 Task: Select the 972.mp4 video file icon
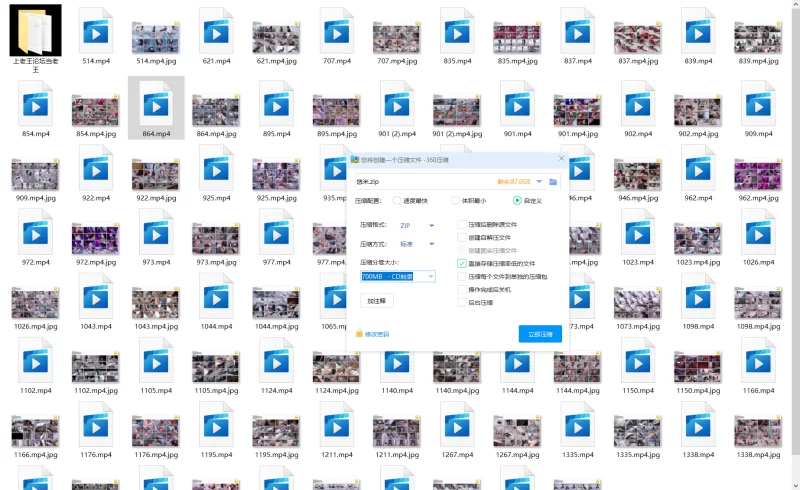tap(36, 233)
